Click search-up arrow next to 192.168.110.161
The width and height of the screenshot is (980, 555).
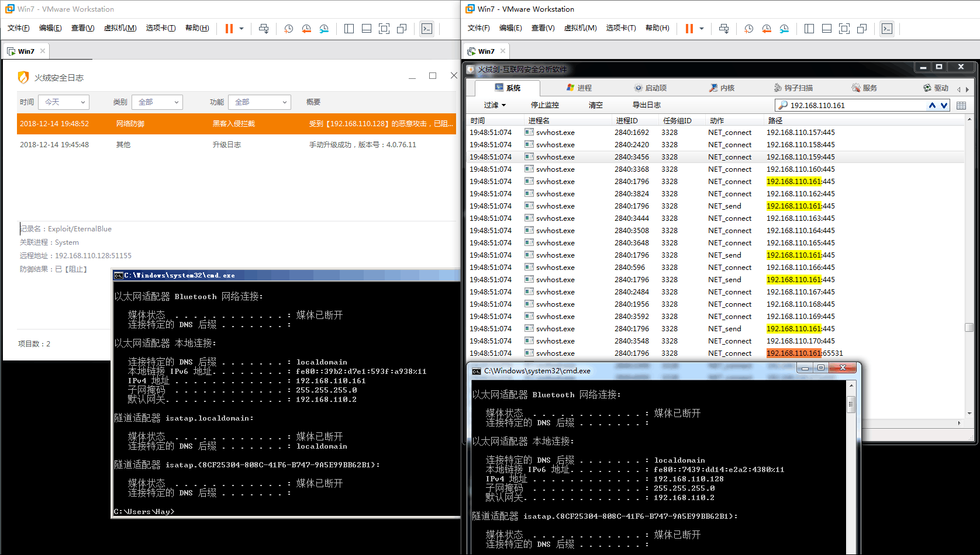pos(932,105)
